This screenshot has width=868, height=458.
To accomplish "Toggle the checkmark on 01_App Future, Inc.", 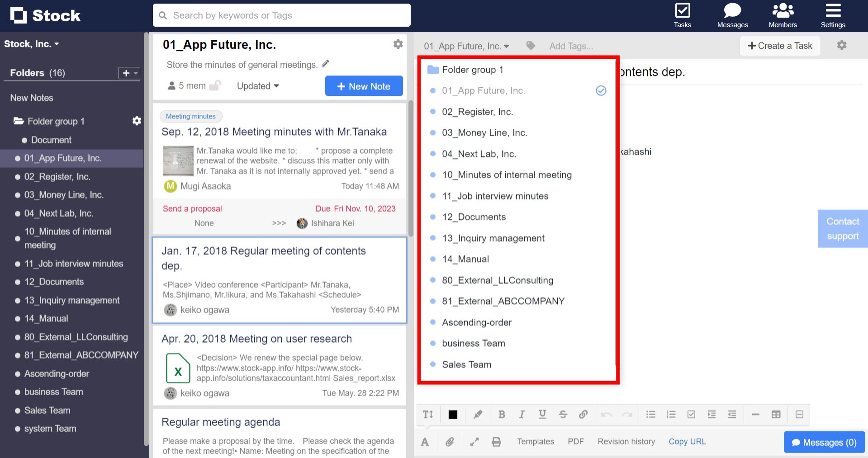I will (601, 90).
